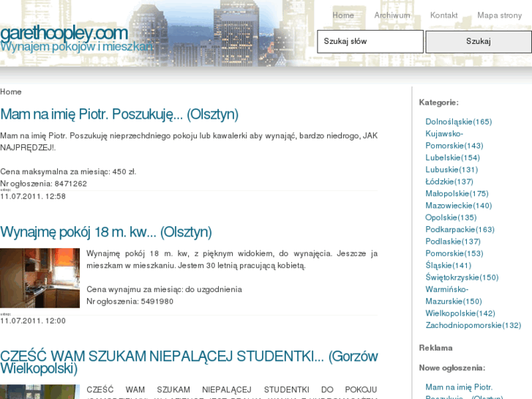
Task: Click the Szukaj słów search field
Action: (x=370, y=42)
